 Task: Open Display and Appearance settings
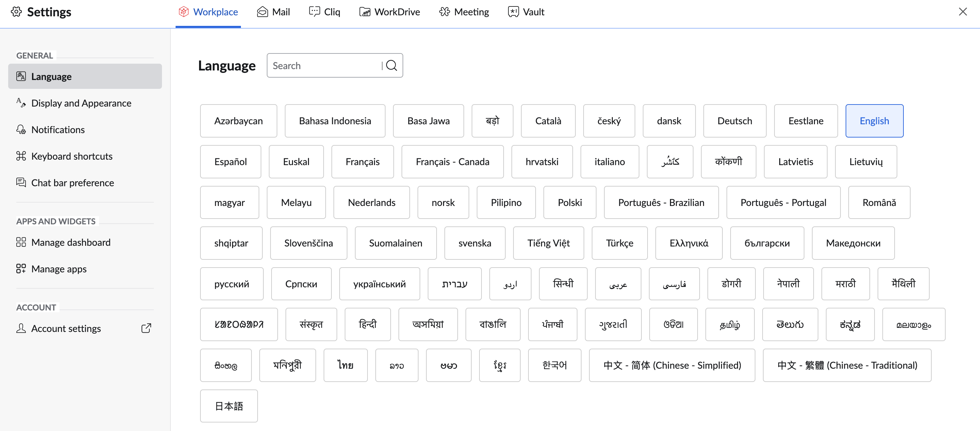(85, 103)
